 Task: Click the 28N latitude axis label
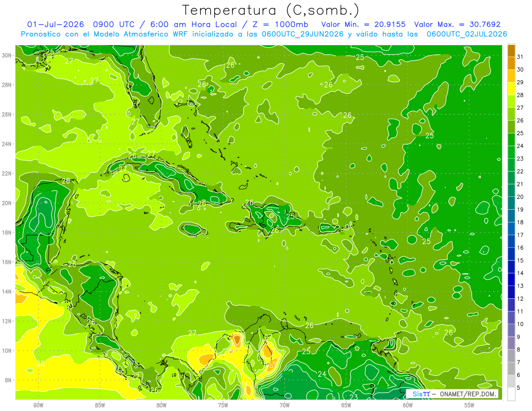[x=7, y=85]
